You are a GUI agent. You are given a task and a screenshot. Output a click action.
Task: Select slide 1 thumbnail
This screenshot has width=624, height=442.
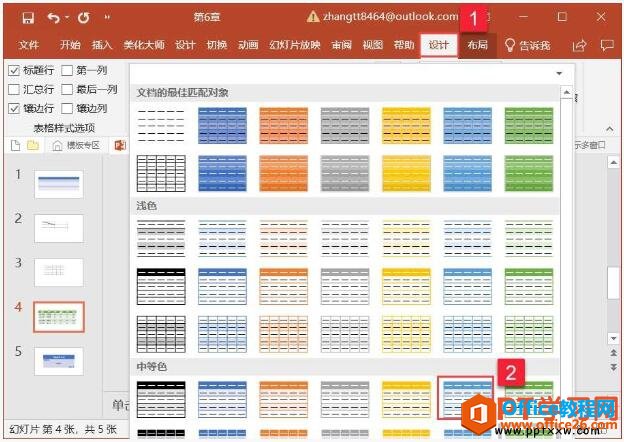point(59,184)
